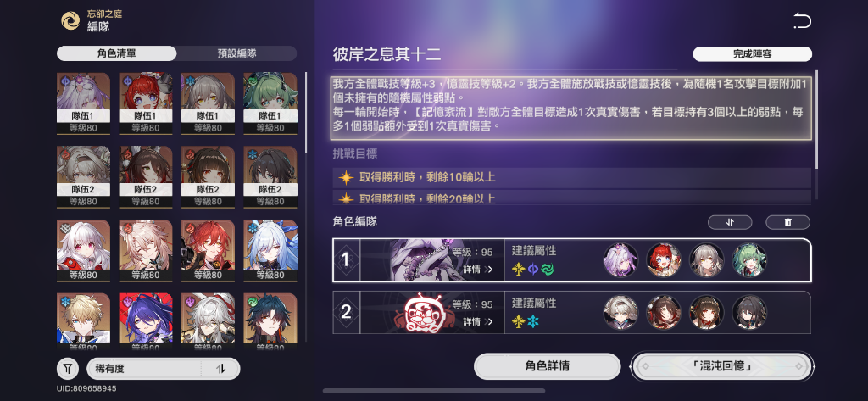Select green-haired character avatar in team 1 row
The height and width of the screenshot is (401, 868).
coord(749,259)
